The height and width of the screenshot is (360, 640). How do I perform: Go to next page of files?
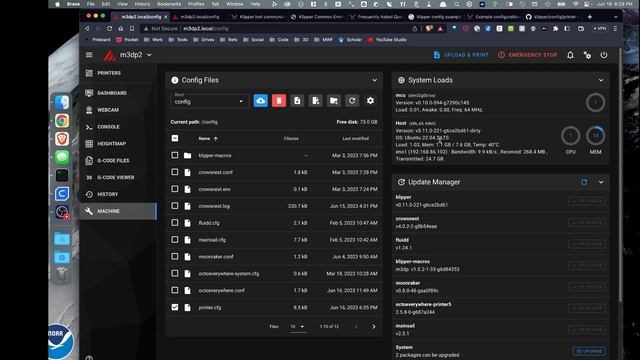(x=373, y=327)
